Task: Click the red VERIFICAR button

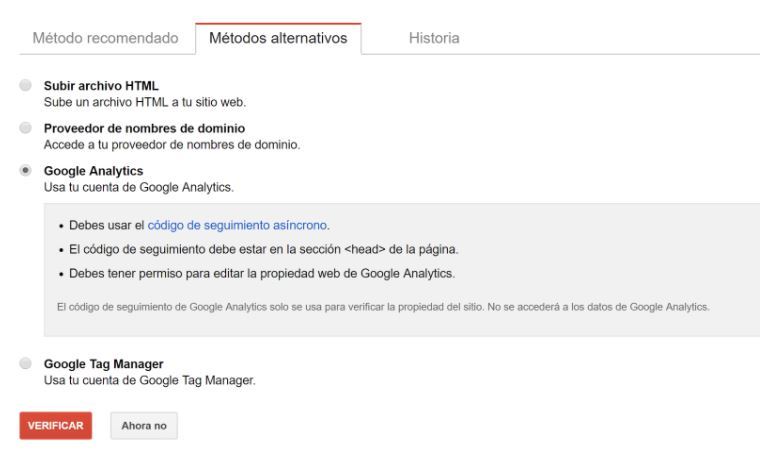Action: [x=56, y=426]
